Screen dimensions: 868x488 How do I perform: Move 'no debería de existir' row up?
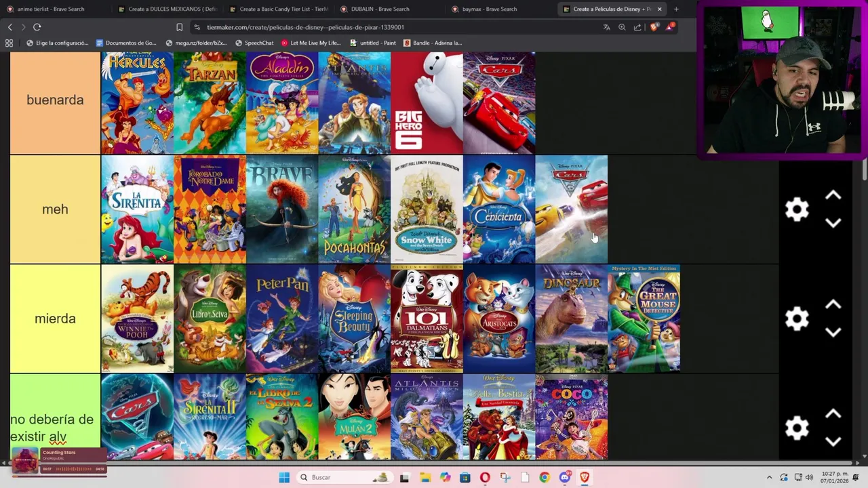833,414
